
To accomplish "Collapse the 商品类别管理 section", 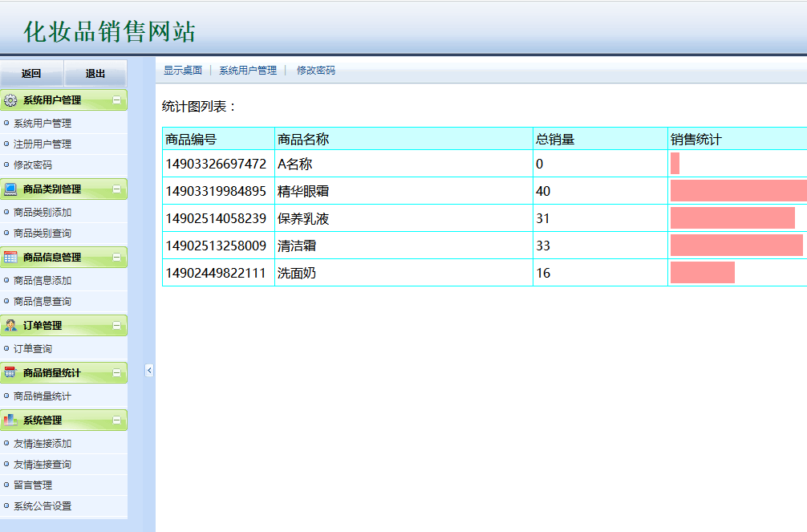I will (x=117, y=189).
